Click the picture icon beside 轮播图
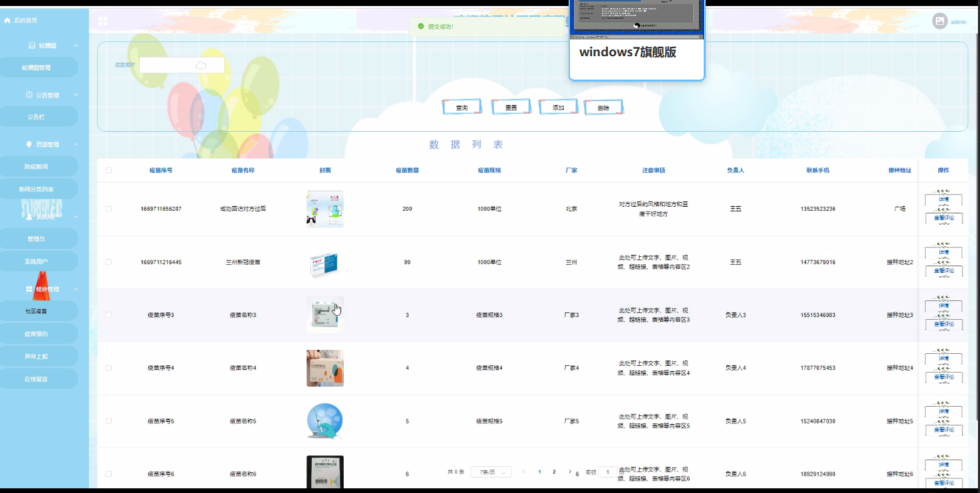This screenshot has width=980, height=493. click(31, 45)
